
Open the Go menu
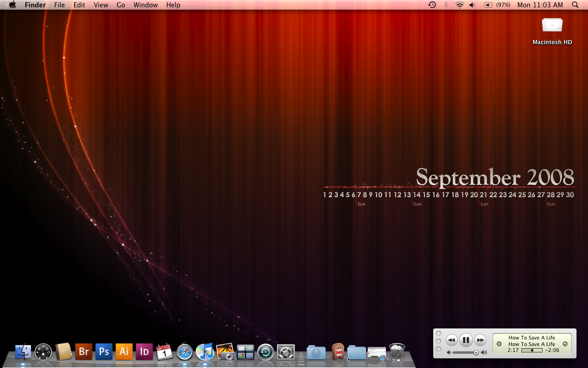point(121,5)
